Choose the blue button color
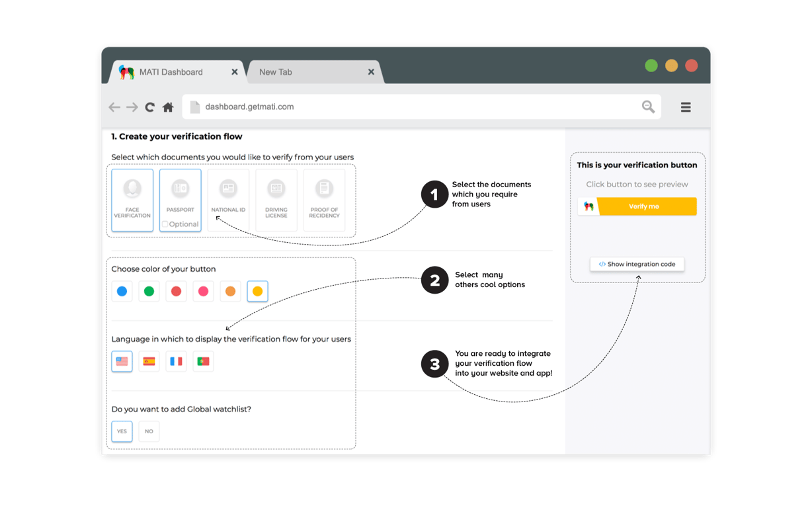The image size is (812, 508). (122, 291)
